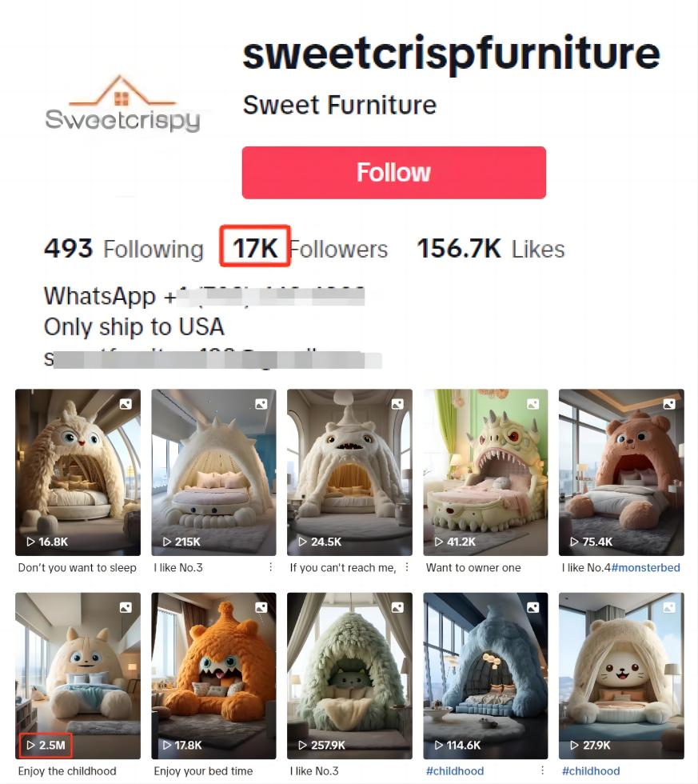The image size is (698, 784).
Task: Open #childhood hashtag under 27.9K post
Action: [591, 771]
